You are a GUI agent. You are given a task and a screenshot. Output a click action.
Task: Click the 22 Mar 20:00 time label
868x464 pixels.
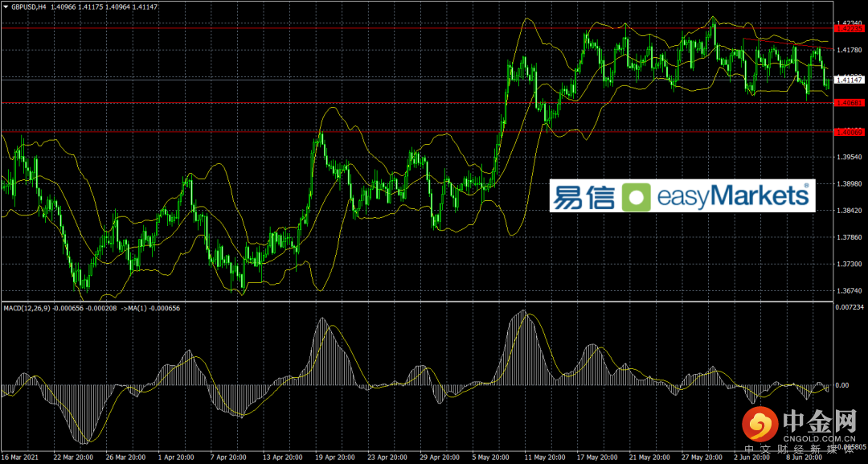coord(74,458)
